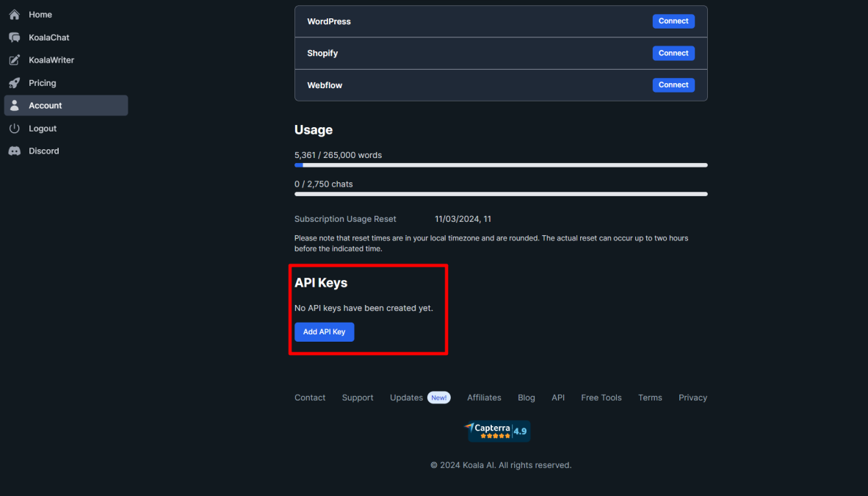Open the Affiliates page
Viewport: 868px width, 496px height.
click(x=483, y=398)
